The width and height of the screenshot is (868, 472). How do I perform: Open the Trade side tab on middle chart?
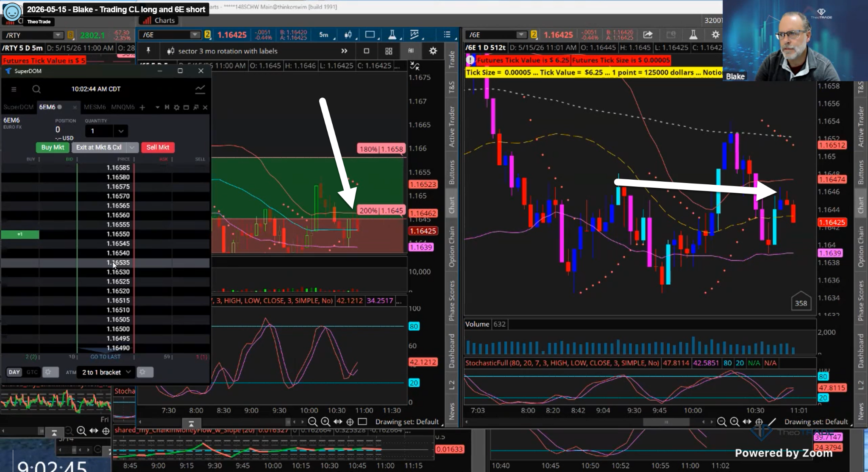click(452, 59)
